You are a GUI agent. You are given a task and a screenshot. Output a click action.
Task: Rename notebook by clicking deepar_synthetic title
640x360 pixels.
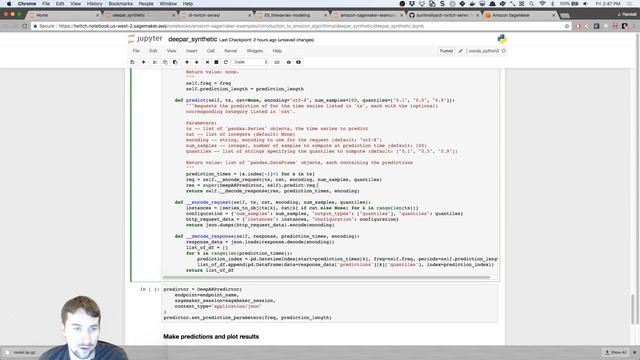coord(192,40)
